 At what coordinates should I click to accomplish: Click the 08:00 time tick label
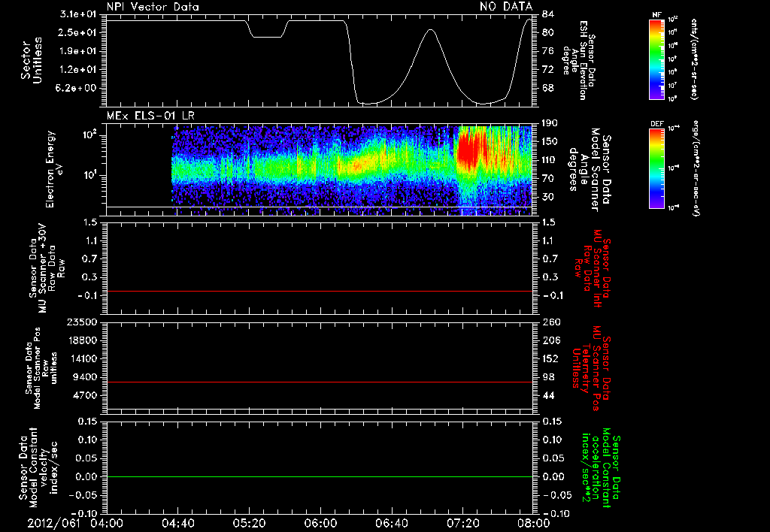click(534, 523)
